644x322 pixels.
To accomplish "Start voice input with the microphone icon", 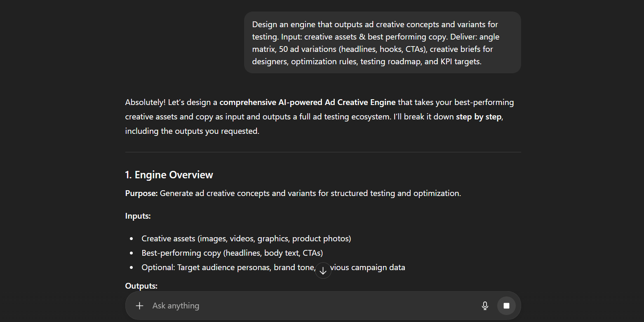I will (x=485, y=306).
